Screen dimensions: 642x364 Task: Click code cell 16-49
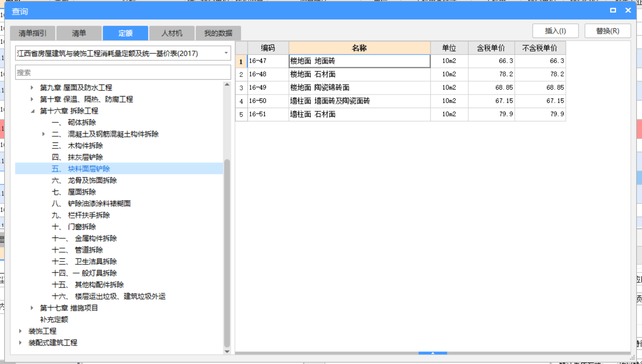pos(268,88)
